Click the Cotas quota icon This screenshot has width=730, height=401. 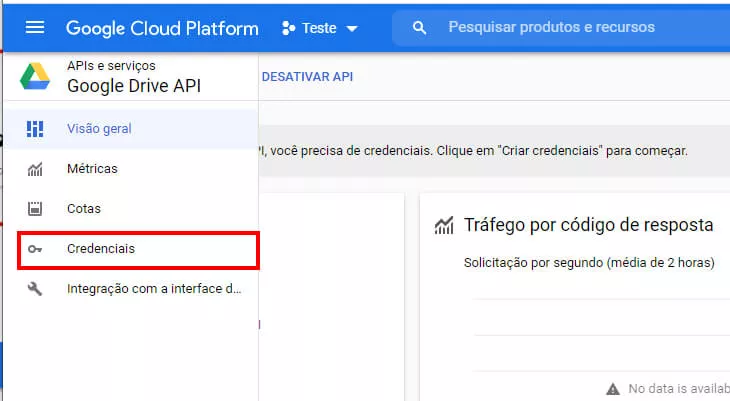[35, 209]
